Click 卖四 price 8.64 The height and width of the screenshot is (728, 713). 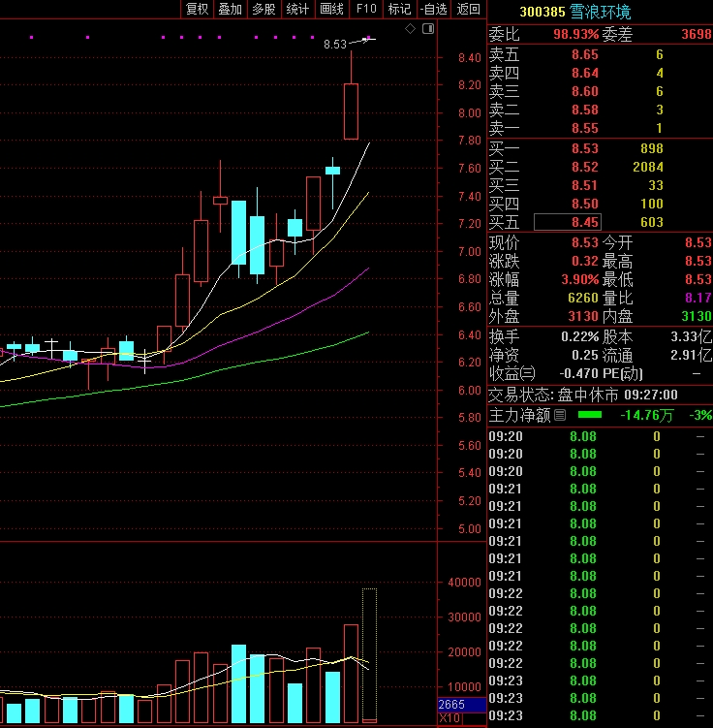[x=584, y=73]
